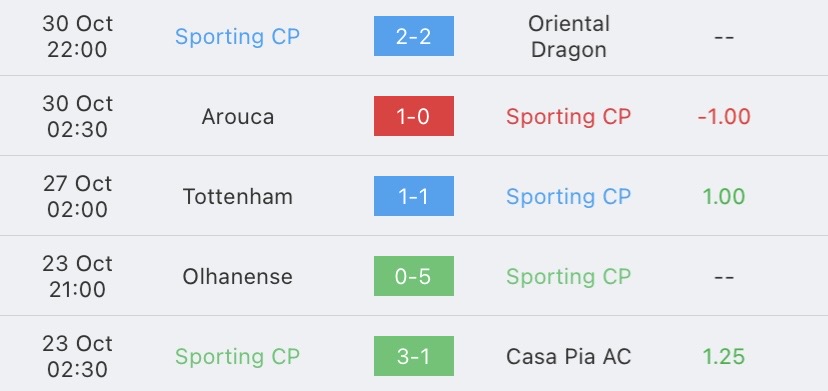
Task: Open the green 3-1 score badge
Action: [x=413, y=356]
